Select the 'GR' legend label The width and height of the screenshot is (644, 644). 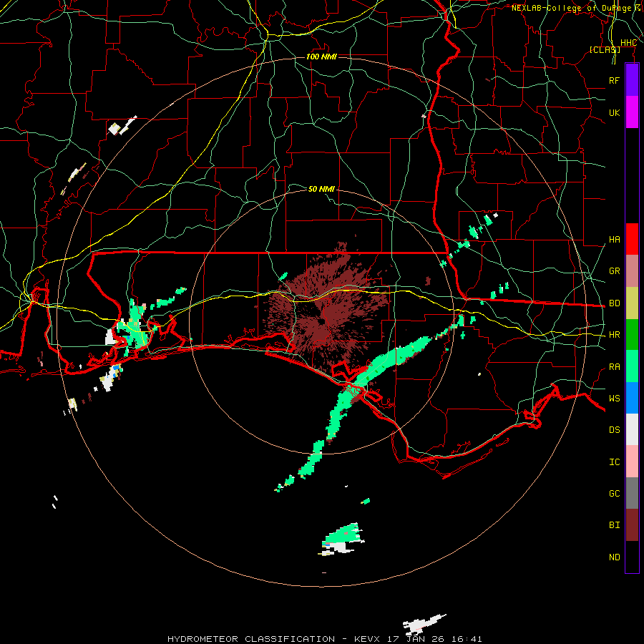click(614, 271)
